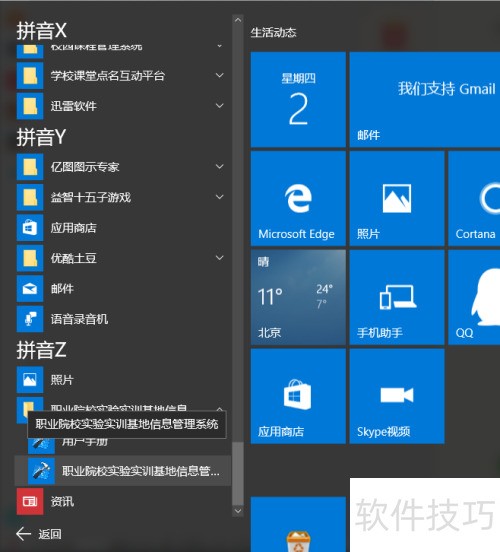500x552 pixels.
Task: Open the Cortana tile
Action: [x=474, y=198]
